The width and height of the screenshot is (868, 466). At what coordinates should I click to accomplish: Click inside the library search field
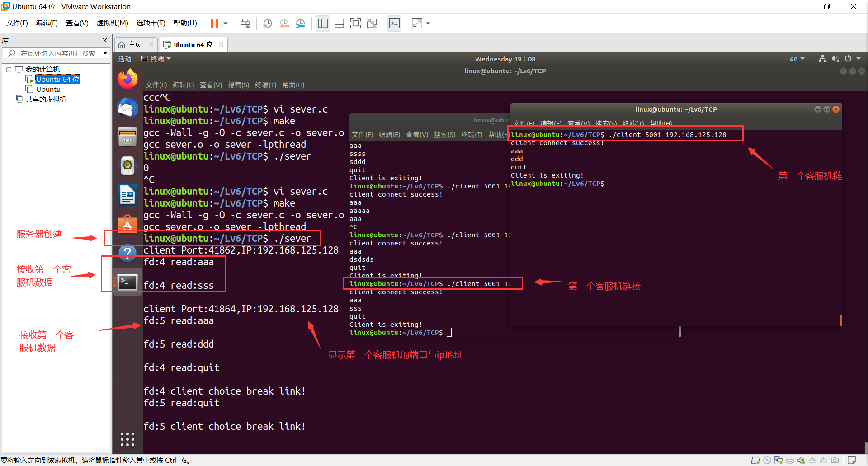(x=54, y=53)
